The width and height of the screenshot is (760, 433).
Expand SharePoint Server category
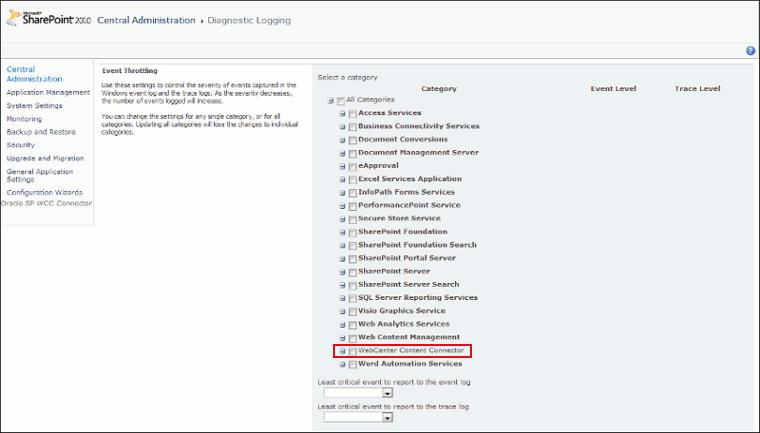coord(342,272)
